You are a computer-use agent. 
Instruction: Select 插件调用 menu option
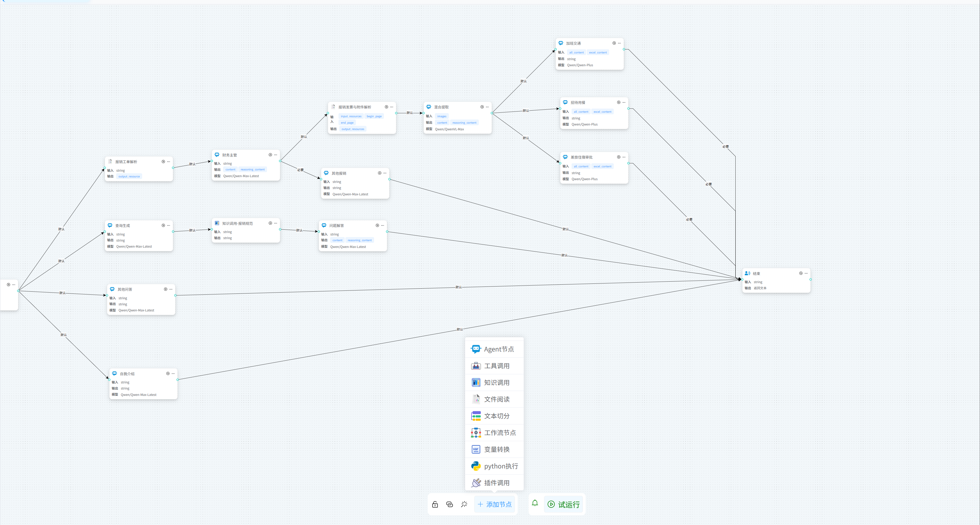coord(494,483)
